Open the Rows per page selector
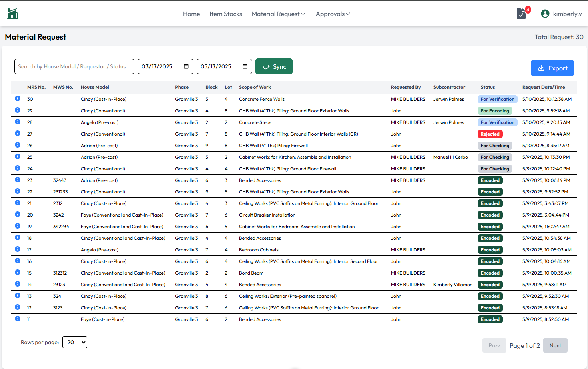Image resolution: width=588 pixels, height=369 pixels. click(x=75, y=342)
